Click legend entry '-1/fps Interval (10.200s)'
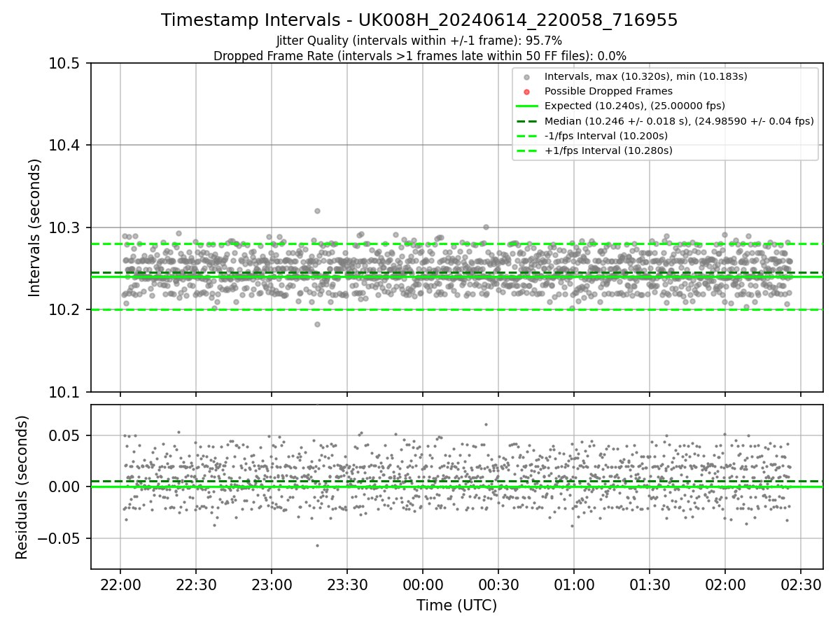The image size is (840, 630). tap(606, 136)
